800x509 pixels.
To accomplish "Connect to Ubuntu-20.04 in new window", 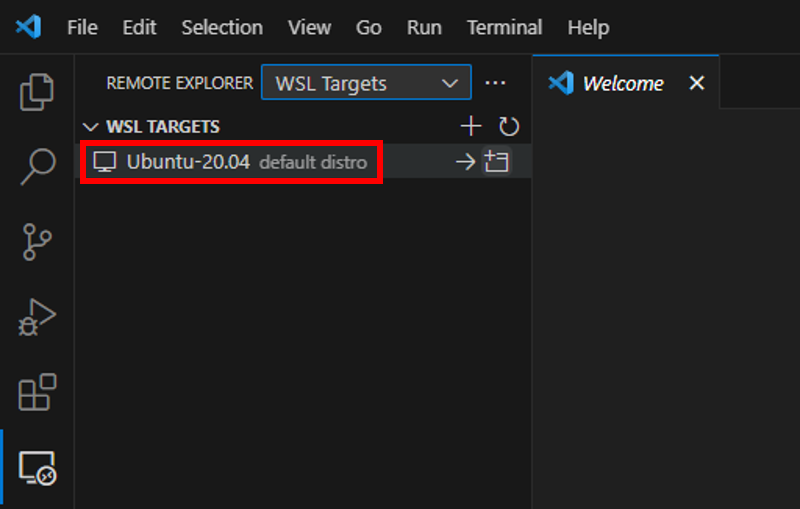I will (x=496, y=162).
